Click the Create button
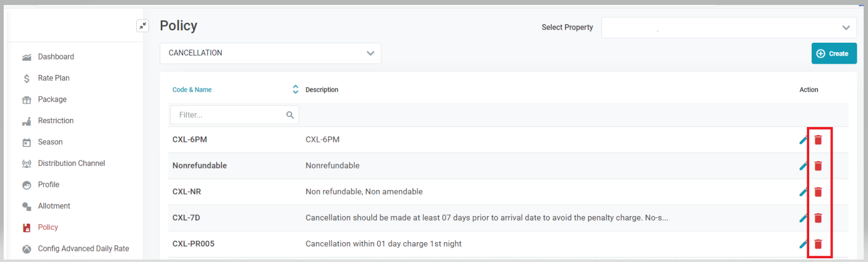The height and width of the screenshot is (262, 868). click(x=833, y=54)
